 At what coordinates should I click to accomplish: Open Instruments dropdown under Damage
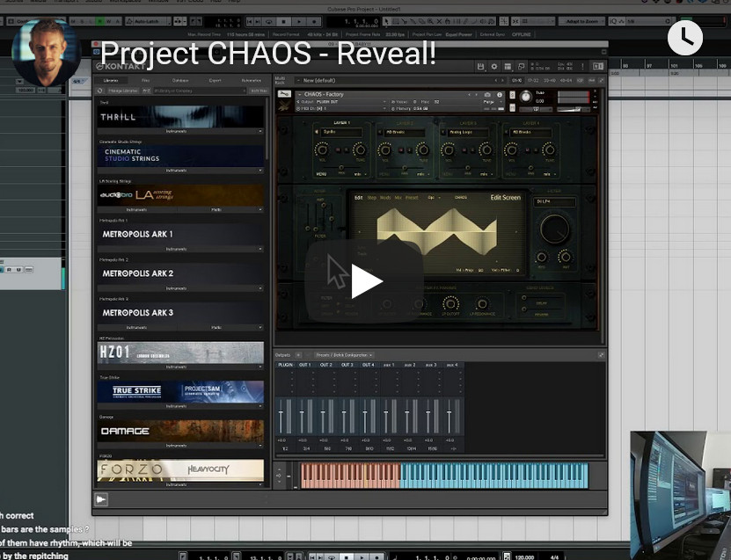(x=180, y=446)
